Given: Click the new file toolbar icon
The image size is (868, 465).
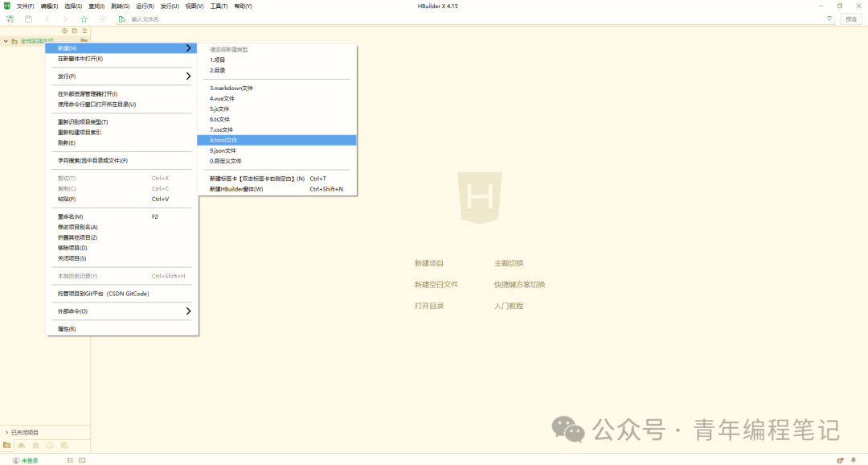Looking at the screenshot, I should 10,19.
